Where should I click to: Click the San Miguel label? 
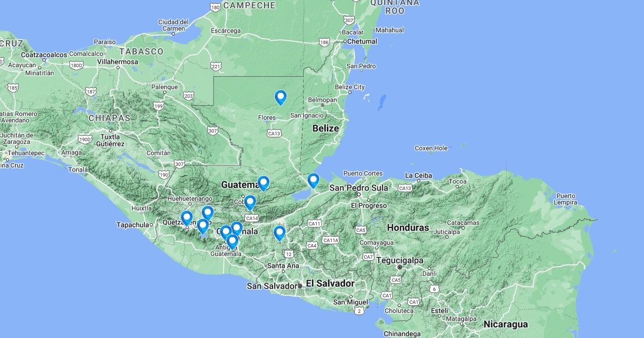[x=350, y=302]
